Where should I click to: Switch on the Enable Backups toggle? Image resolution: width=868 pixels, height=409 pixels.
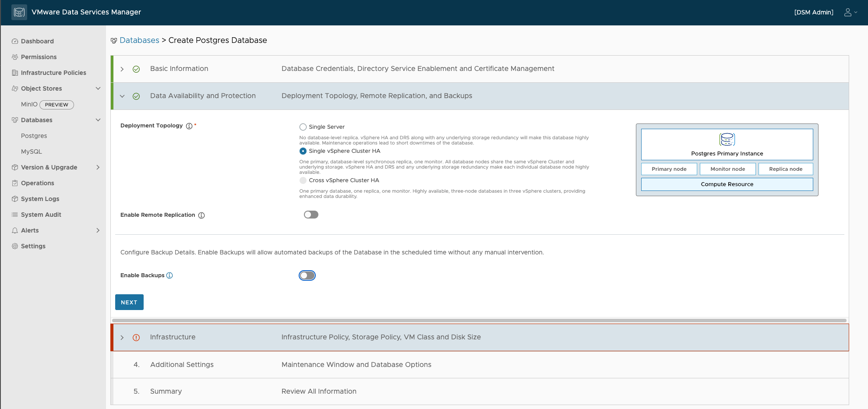point(307,275)
